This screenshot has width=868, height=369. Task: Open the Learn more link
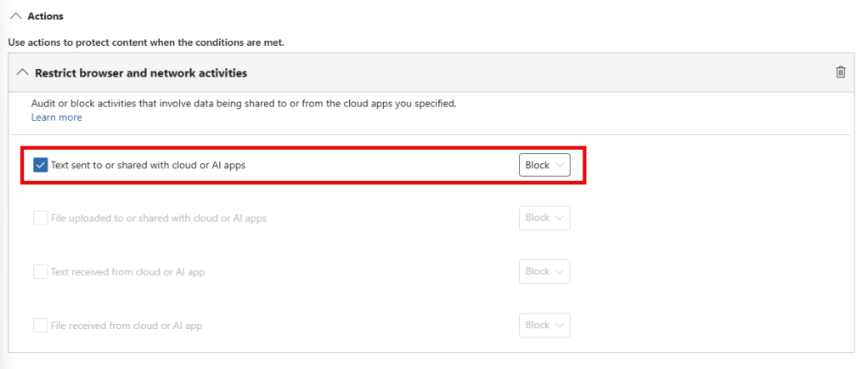coord(57,117)
